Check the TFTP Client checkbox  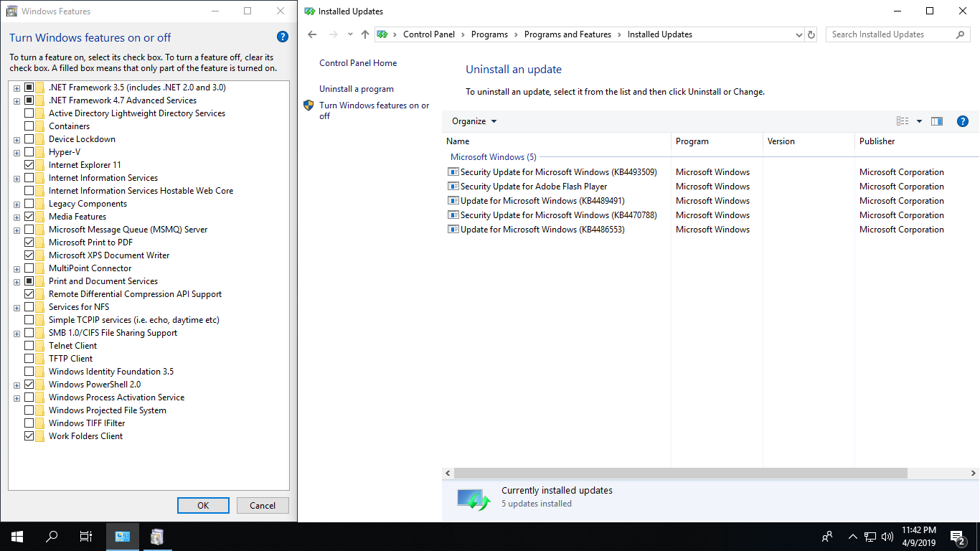(x=29, y=359)
